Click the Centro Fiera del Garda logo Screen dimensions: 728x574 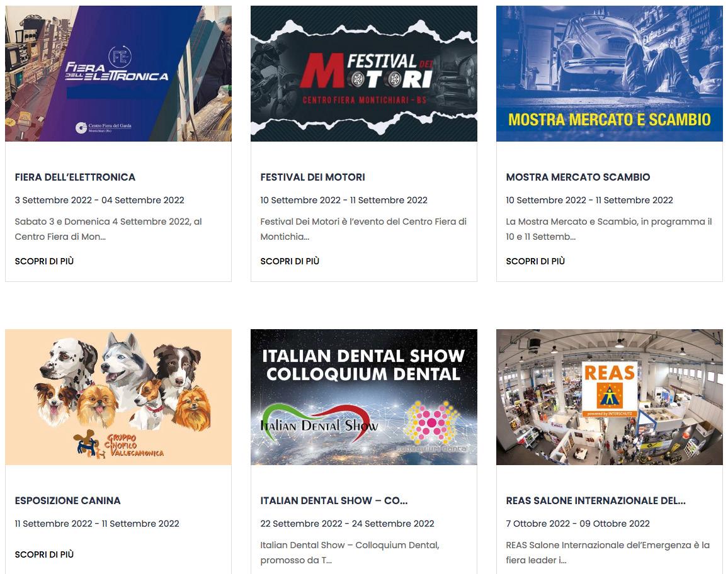click(103, 128)
